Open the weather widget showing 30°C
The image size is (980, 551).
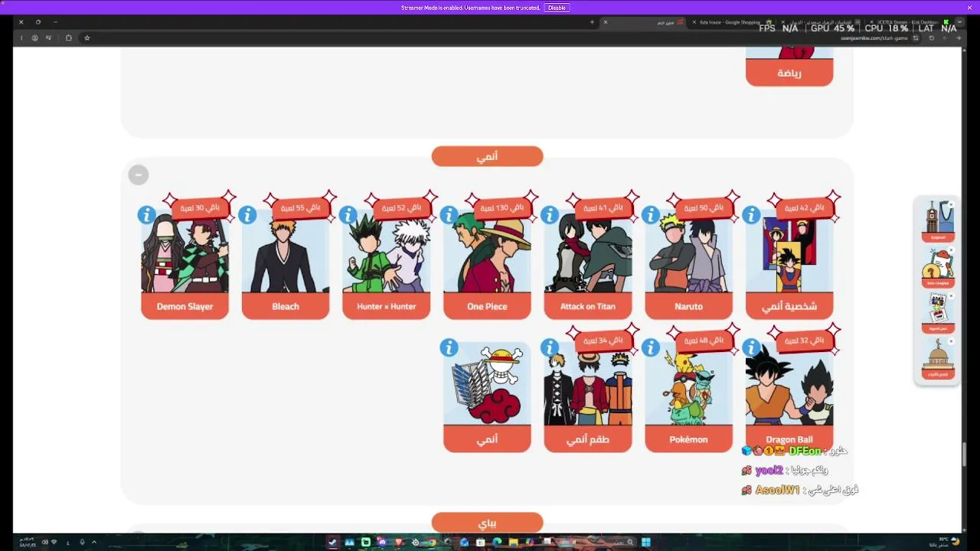[946, 542]
